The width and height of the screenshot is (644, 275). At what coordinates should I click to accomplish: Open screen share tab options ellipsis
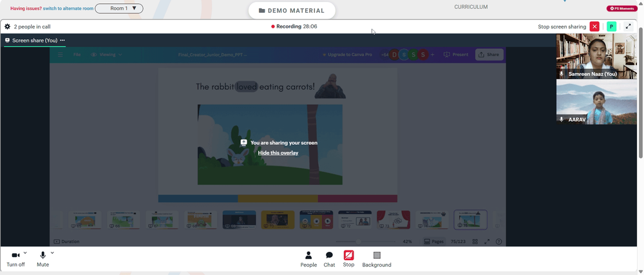62,40
